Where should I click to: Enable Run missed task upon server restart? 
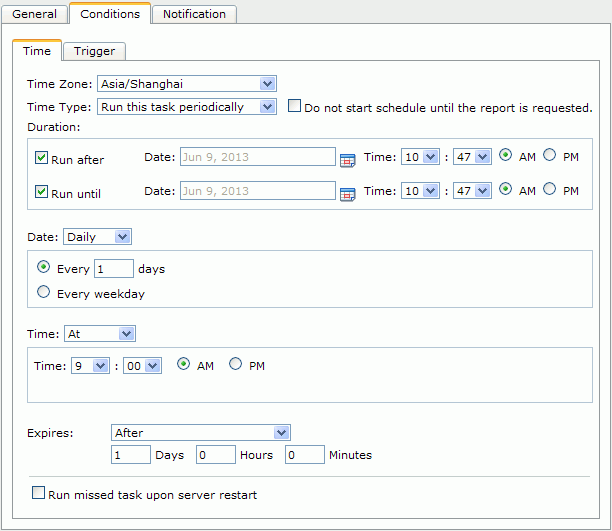pos(38,493)
